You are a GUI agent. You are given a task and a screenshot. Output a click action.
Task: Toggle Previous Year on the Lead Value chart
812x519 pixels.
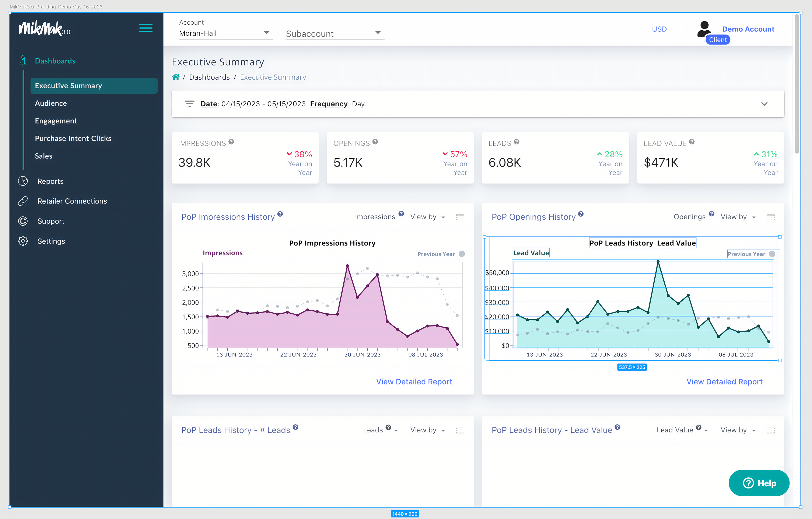772,254
